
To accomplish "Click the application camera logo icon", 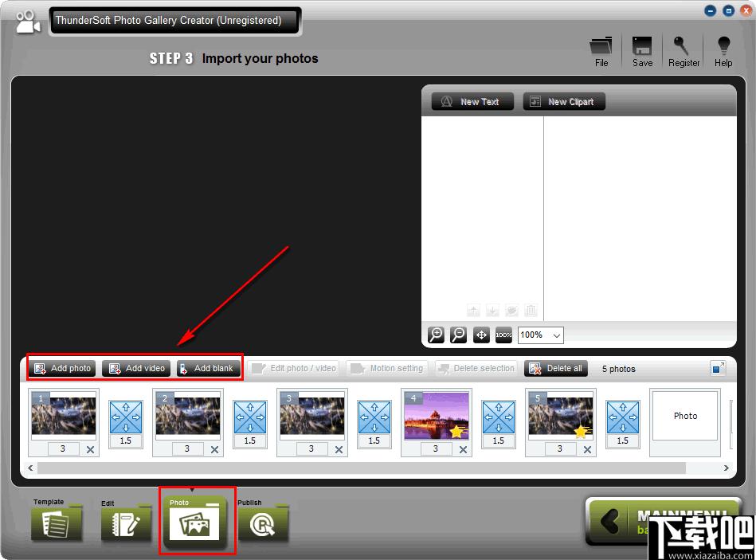I will pos(27,22).
